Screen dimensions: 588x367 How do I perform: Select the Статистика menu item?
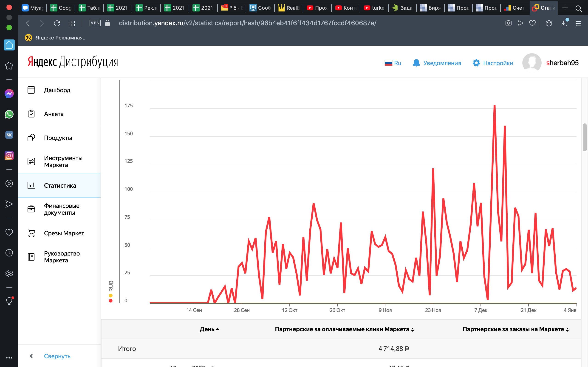tap(60, 185)
